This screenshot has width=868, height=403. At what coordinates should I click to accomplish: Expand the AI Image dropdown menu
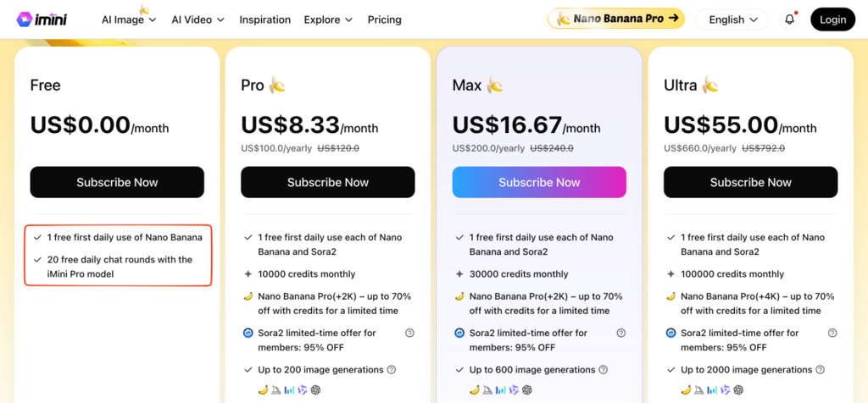(x=129, y=19)
